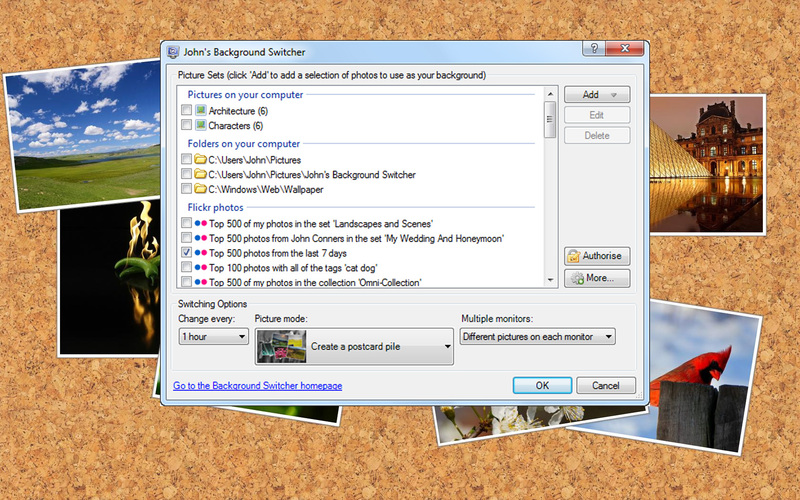Open the 'Change every' 1 hour dropdown
The height and width of the screenshot is (500, 800).
pyautogui.click(x=213, y=337)
